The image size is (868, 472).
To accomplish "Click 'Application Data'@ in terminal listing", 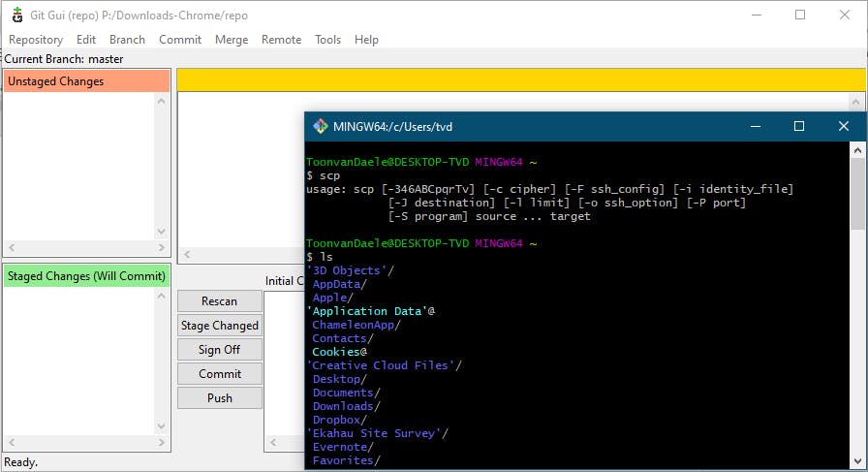I will point(371,311).
